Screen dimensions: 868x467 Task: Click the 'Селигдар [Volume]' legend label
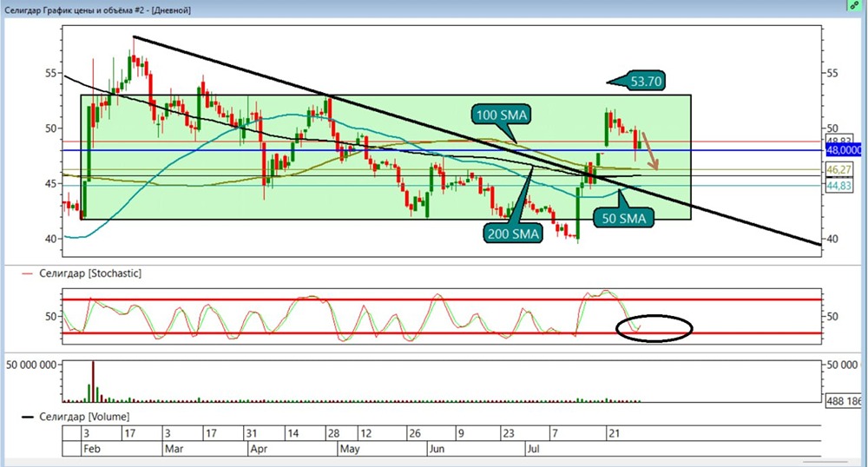(x=84, y=417)
